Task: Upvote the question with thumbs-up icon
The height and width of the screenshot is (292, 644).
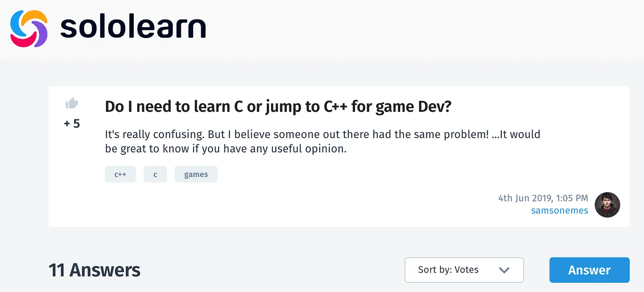Action: (72, 104)
